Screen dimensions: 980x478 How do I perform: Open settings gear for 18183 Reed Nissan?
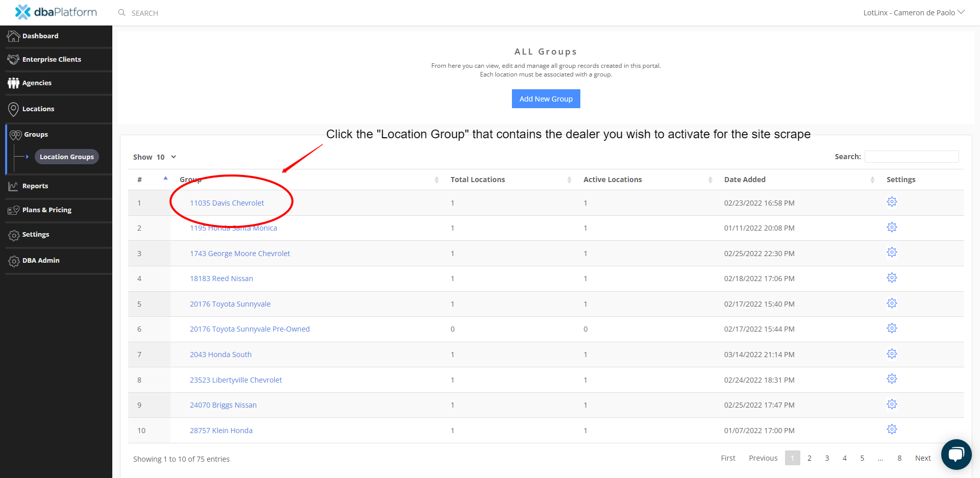click(x=892, y=278)
